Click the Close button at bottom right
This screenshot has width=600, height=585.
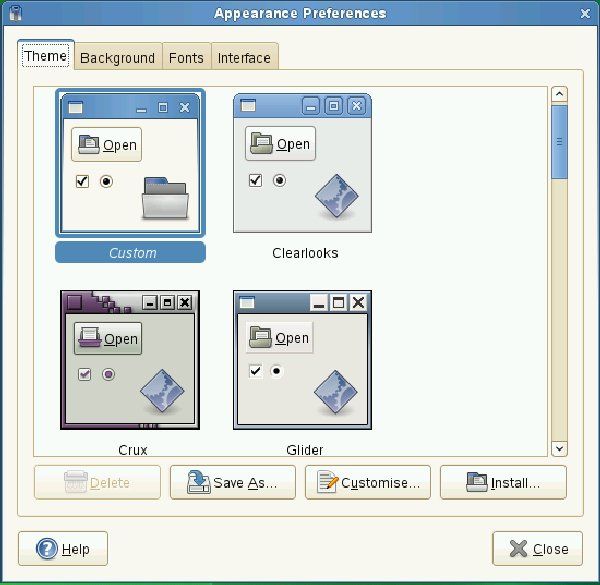pyautogui.click(x=538, y=549)
